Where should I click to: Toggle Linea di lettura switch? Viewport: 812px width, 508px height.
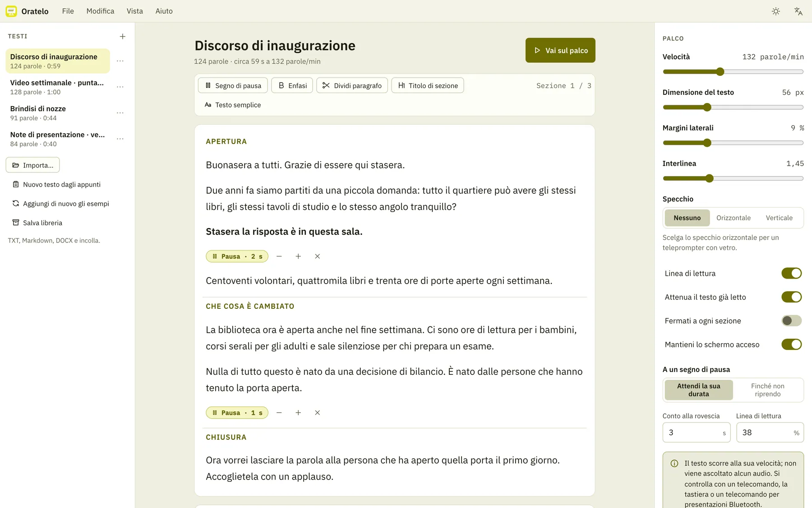[791, 273]
